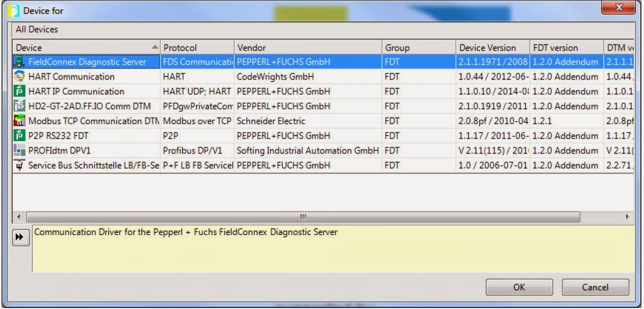Click device version 1.1.17 / 2011-06 cell
This screenshot has height=309, width=644.
tap(493, 136)
